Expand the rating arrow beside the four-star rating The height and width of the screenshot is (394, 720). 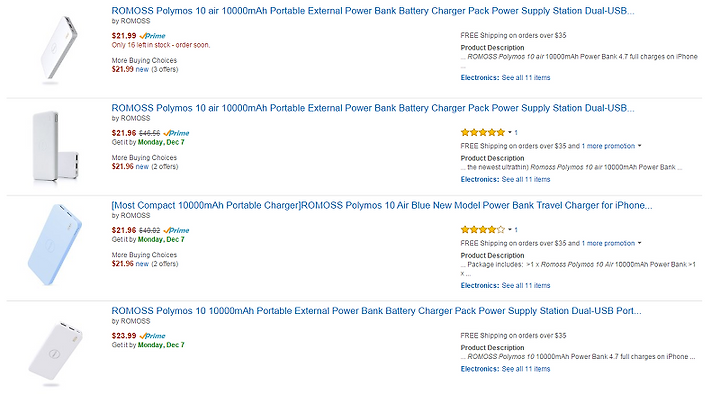pos(510,230)
